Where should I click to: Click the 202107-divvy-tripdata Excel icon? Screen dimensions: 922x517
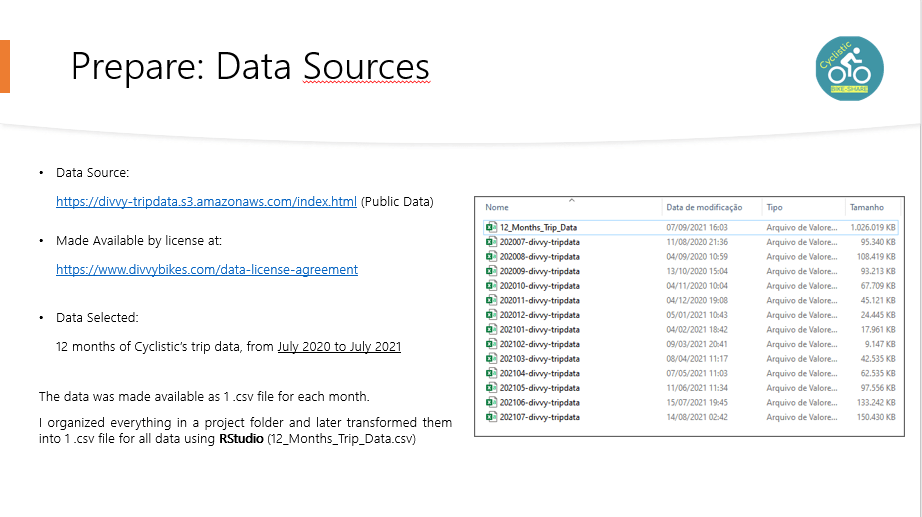[491, 417]
